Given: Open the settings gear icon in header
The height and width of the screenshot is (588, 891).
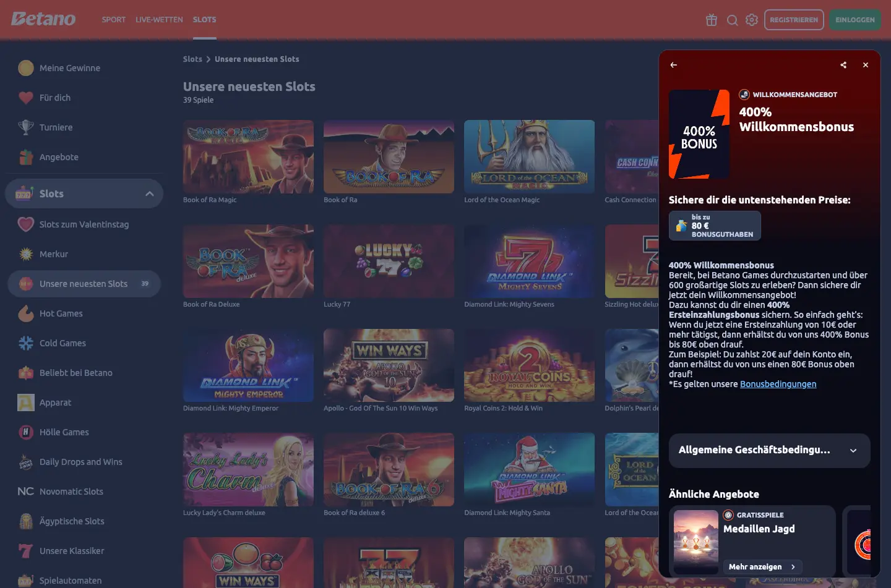Looking at the screenshot, I should coord(752,20).
